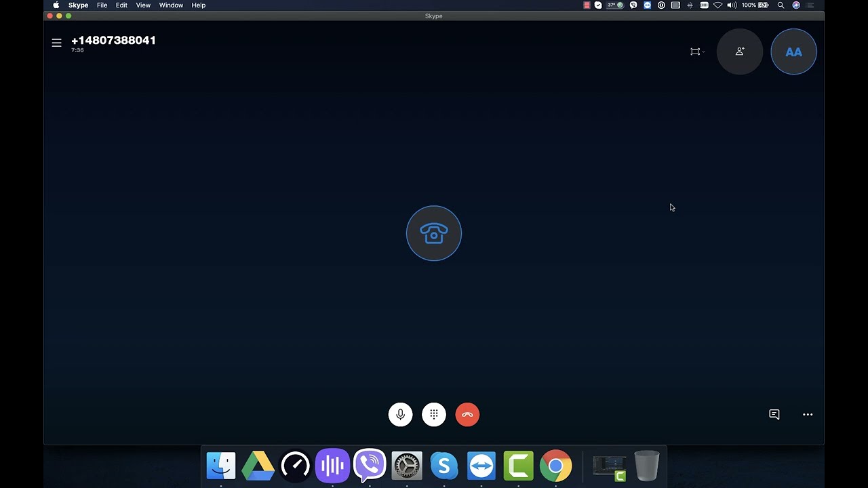Open the three-dots more options menu
This screenshot has width=868, height=488.
tap(808, 414)
